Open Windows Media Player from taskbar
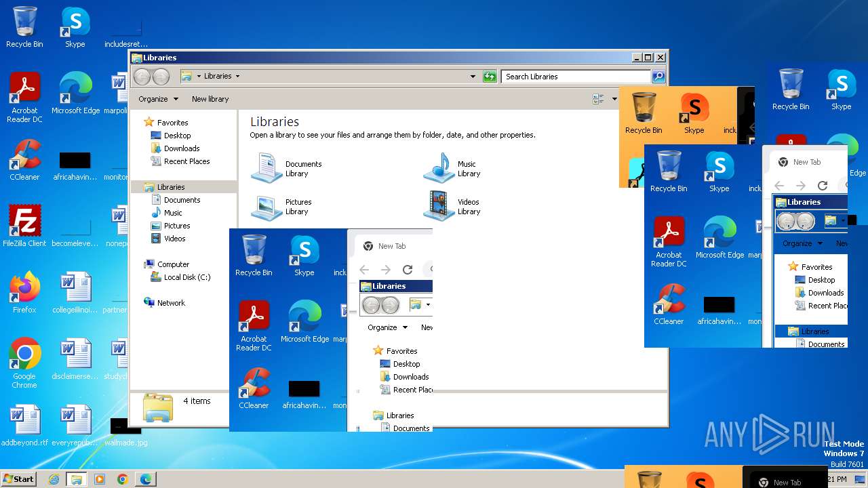The height and width of the screenshot is (488, 868). pos(100,479)
